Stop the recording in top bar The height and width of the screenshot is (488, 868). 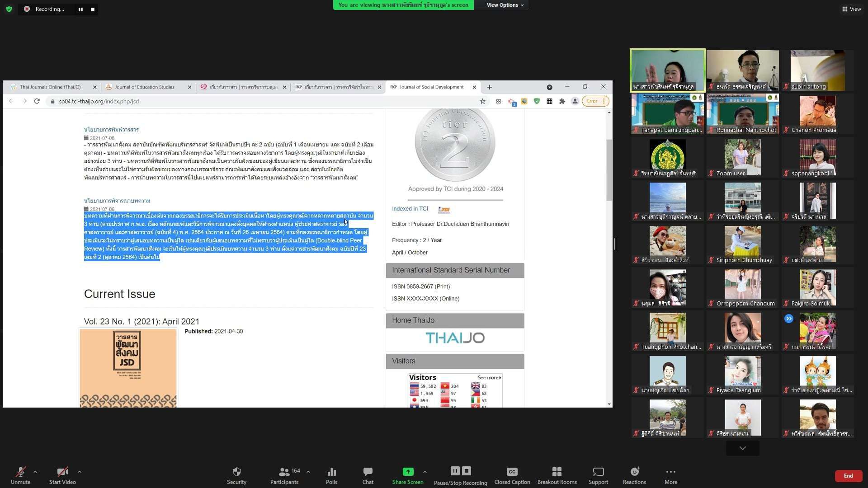[93, 9]
